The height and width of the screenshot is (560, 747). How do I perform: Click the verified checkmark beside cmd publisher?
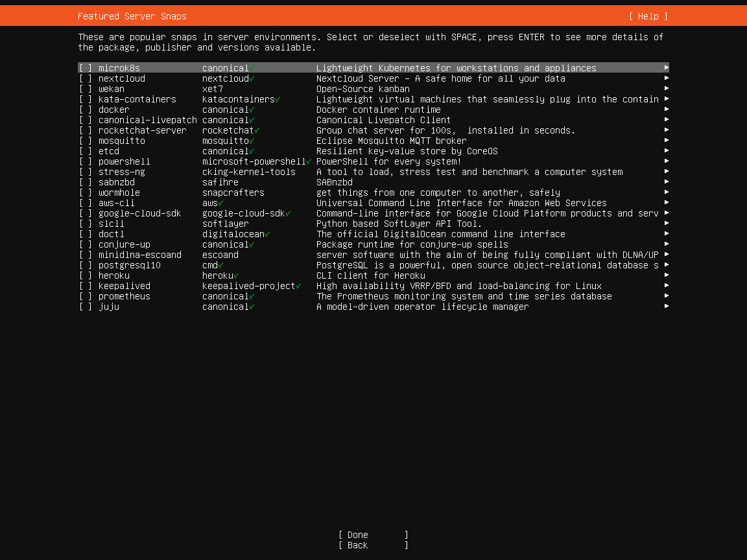(220, 265)
